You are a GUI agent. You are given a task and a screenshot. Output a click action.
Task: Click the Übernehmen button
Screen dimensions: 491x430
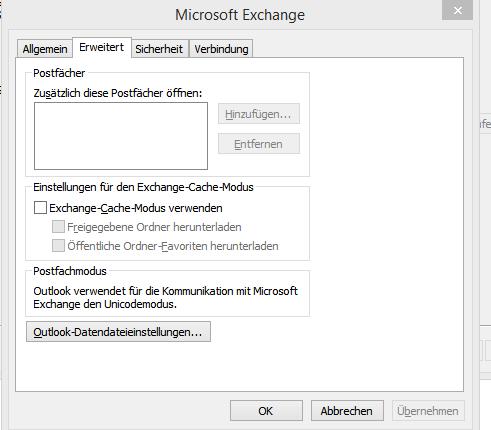click(x=428, y=411)
